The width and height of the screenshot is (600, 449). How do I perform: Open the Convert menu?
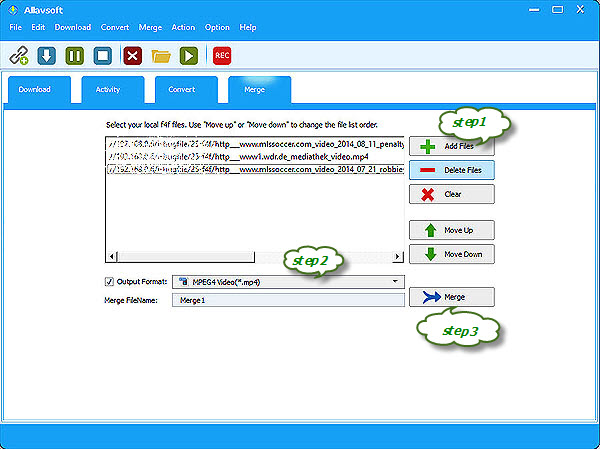tap(115, 27)
